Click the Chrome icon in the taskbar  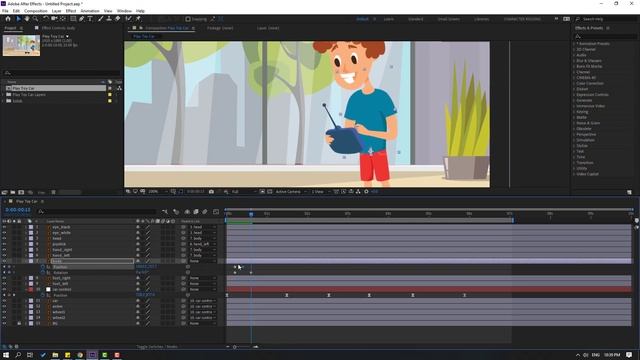point(80,355)
